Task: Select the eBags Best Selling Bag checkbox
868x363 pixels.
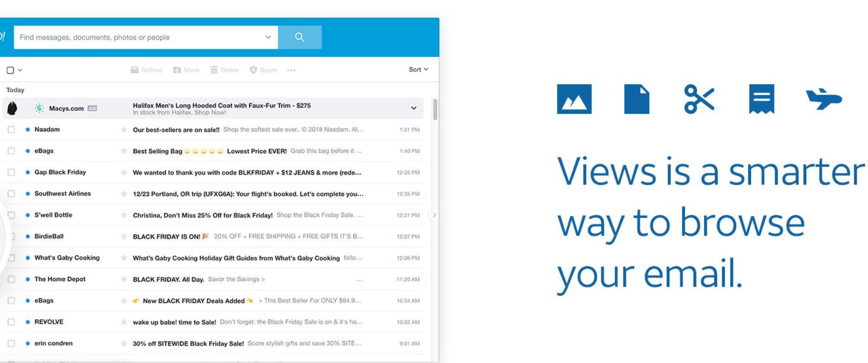Action: tap(11, 151)
